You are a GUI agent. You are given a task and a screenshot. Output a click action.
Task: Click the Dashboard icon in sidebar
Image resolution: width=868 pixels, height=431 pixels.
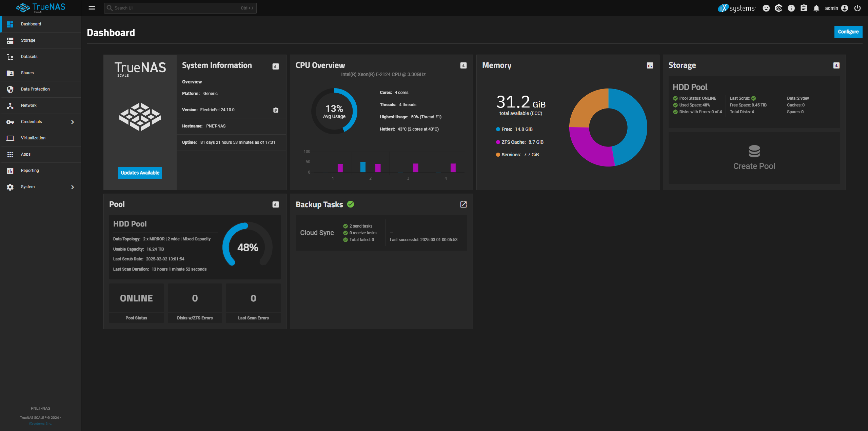click(x=10, y=24)
